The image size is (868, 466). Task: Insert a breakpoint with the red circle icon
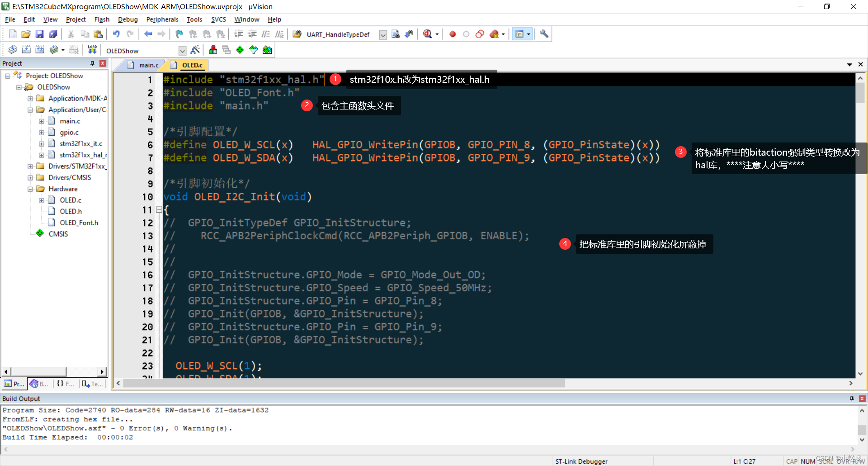tap(453, 34)
